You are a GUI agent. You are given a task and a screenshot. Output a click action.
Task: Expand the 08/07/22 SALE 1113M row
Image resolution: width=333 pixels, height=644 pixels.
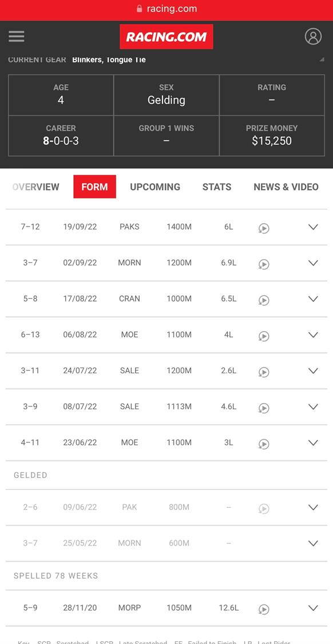[x=313, y=406]
